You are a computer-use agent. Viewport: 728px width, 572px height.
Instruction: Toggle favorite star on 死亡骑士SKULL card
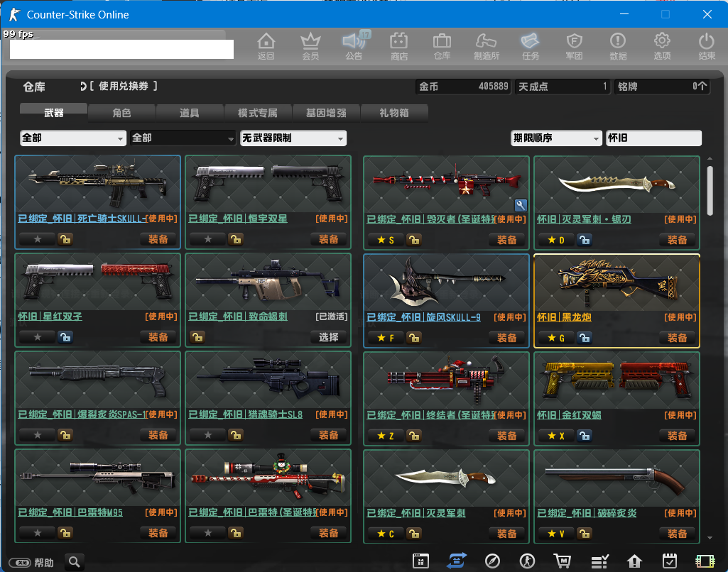point(38,239)
